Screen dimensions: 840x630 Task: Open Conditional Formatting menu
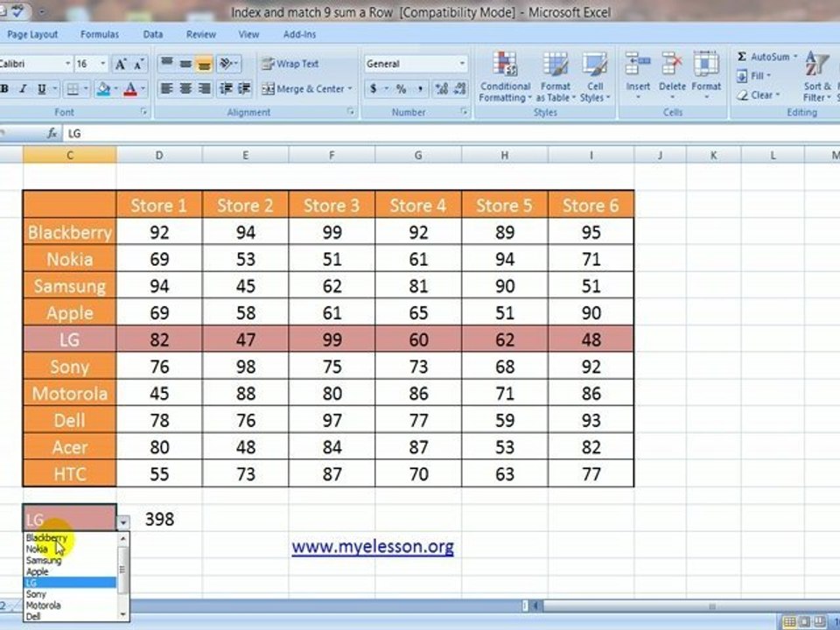[x=505, y=77]
